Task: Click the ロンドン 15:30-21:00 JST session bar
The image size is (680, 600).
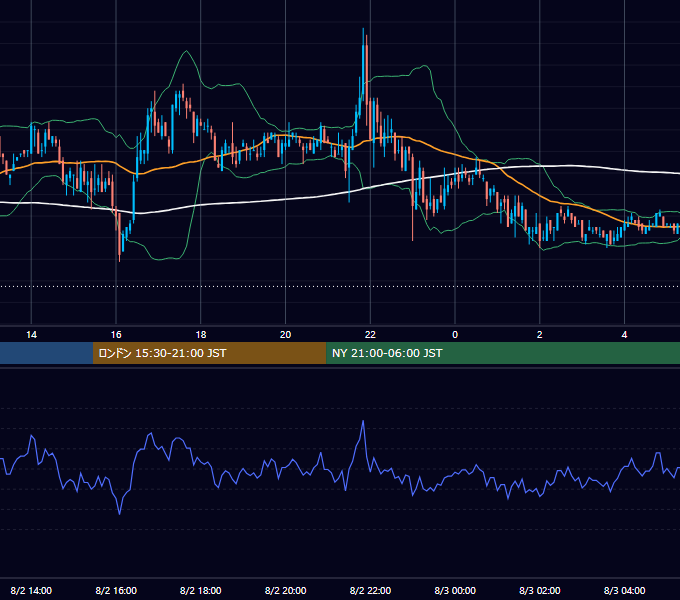Action: tap(209, 353)
